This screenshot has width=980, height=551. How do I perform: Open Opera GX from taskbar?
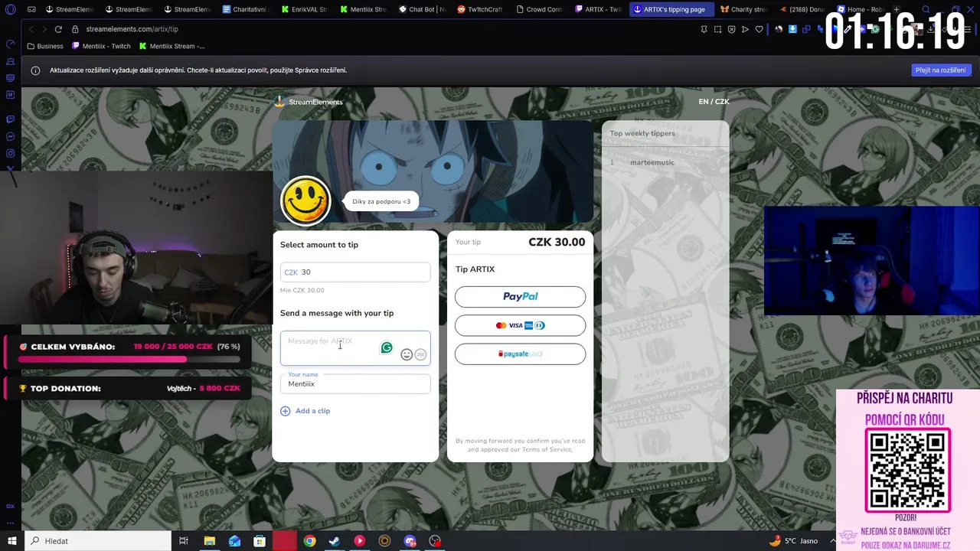pyautogui.click(x=284, y=541)
